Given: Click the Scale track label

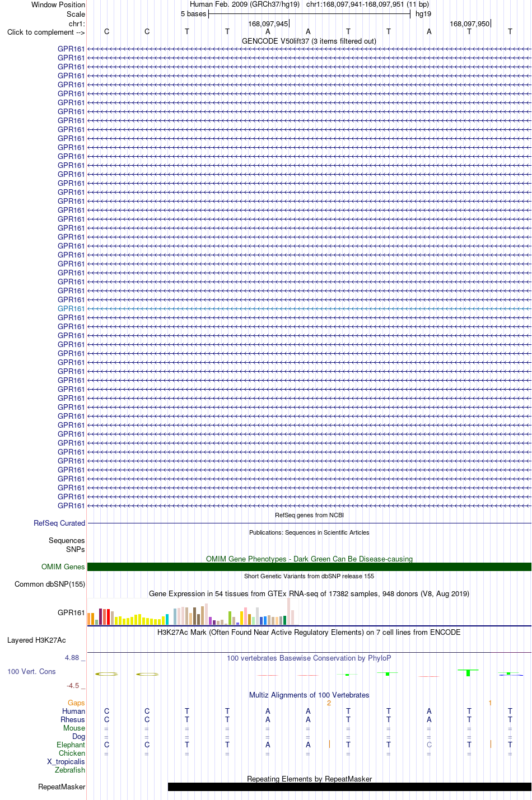Looking at the screenshot, I should tap(76, 14).
